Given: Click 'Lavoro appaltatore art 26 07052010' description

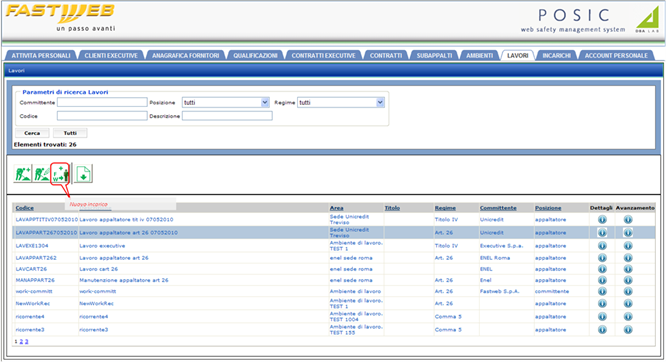Looking at the screenshot, I should click(x=128, y=233).
